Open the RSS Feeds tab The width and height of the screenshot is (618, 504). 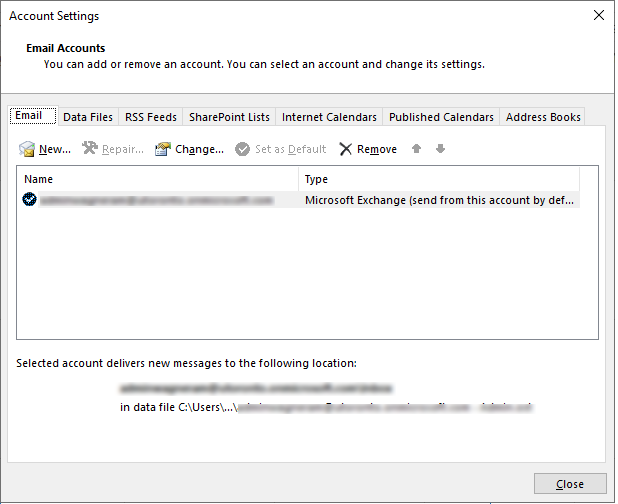(x=151, y=117)
